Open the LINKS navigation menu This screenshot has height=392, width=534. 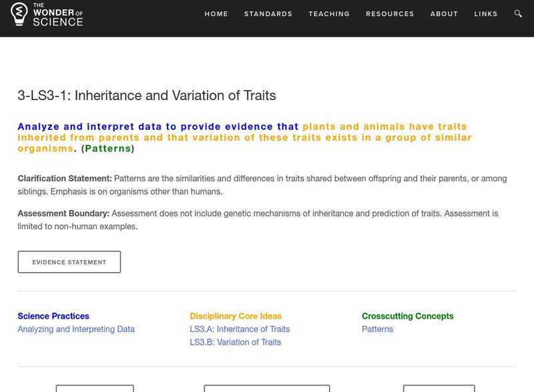(487, 13)
